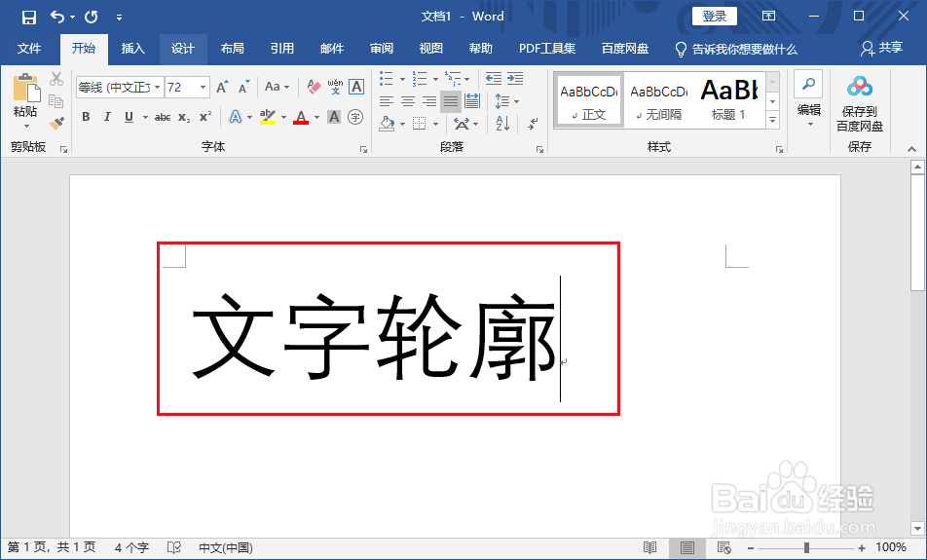Expand the styles gallery
The width and height of the screenshot is (927, 560).
pos(773,121)
